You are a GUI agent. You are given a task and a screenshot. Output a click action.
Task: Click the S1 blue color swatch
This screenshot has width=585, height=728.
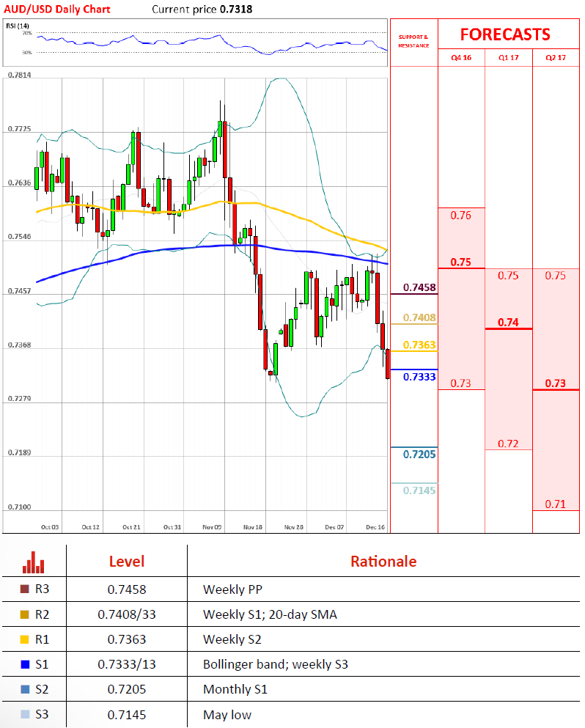(25, 664)
